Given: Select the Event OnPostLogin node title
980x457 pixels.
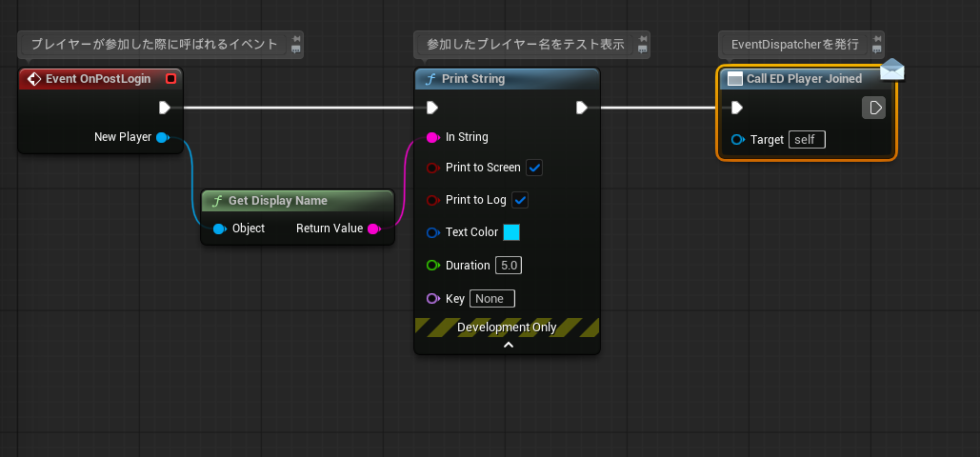Looking at the screenshot, I should coord(98,79).
